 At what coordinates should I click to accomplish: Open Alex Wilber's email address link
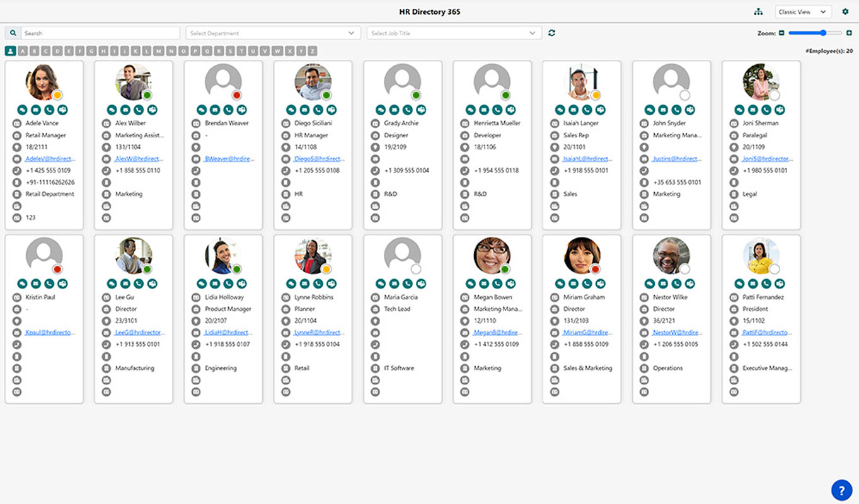pos(139,159)
